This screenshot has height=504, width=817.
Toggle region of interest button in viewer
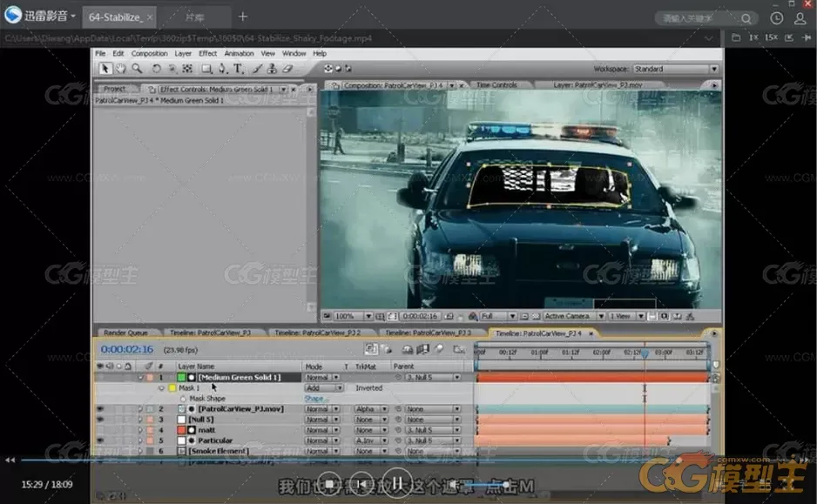524,316
